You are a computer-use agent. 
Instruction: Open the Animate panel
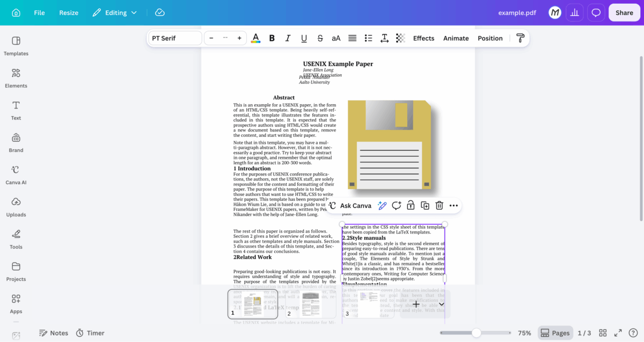point(456,38)
